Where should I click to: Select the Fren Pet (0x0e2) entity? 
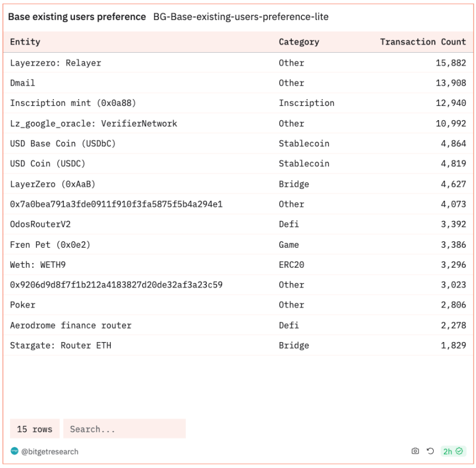(50, 245)
